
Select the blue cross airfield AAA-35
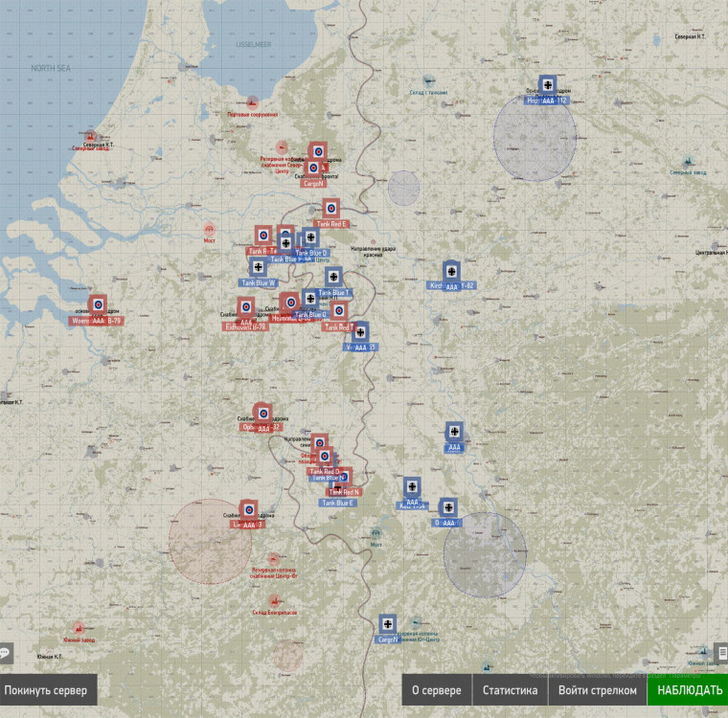[360, 332]
